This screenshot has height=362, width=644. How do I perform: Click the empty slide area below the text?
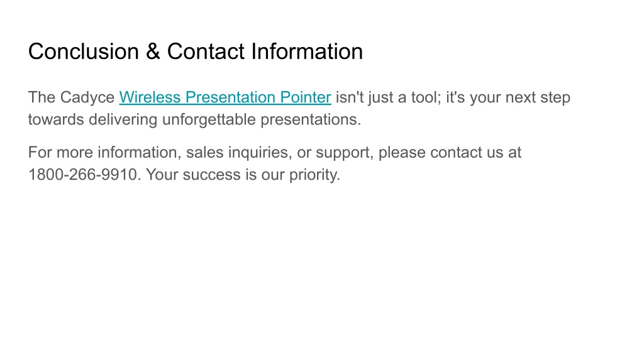[322, 271]
